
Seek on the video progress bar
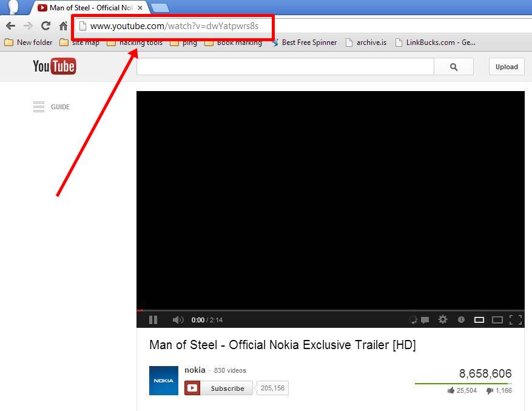pyautogui.click(x=331, y=310)
